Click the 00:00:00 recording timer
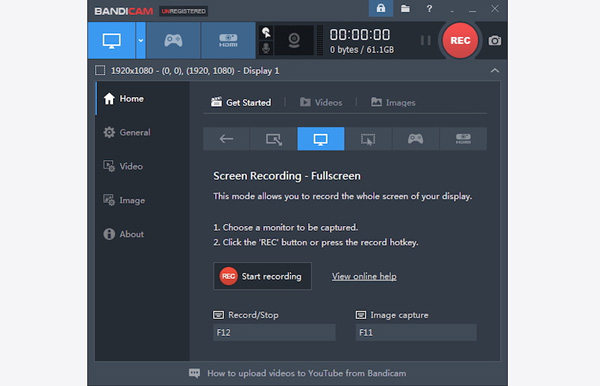This screenshot has width=600, height=386. click(360, 35)
